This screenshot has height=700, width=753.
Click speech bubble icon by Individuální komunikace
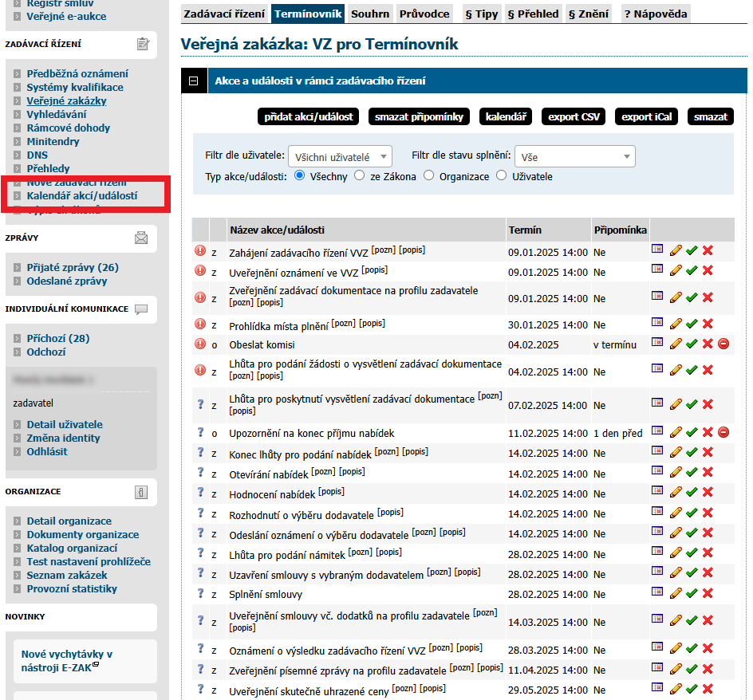tap(141, 309)
